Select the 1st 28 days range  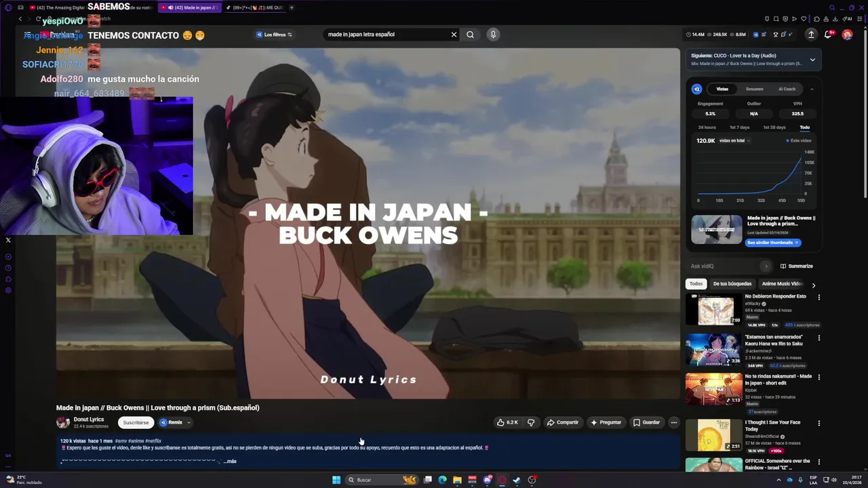[x=774, y=127]
